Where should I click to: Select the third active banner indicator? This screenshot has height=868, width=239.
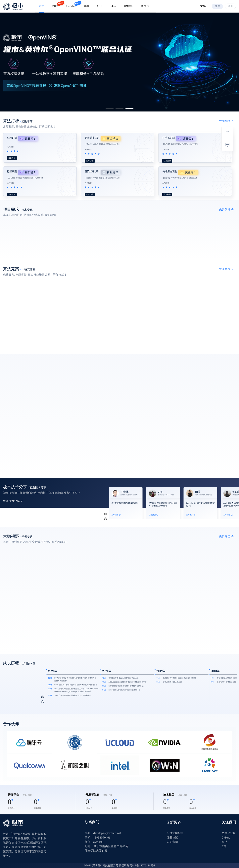pyautogui.click(x=129, y=109)
